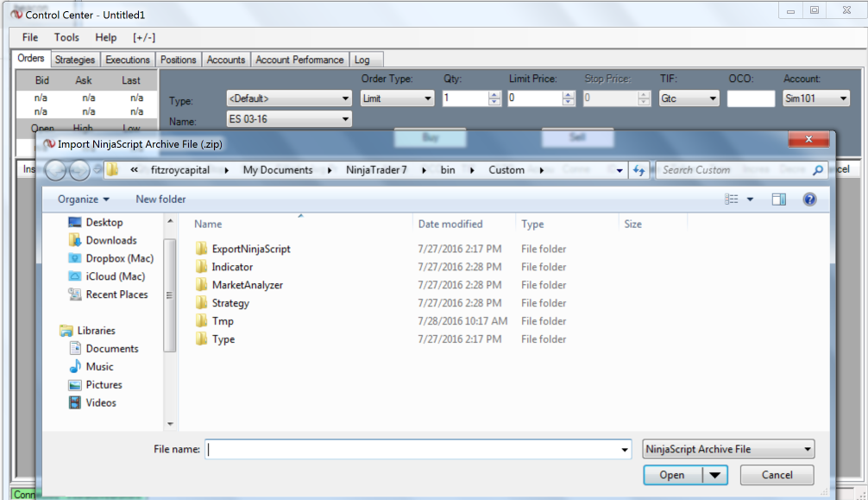
Task: Close the Import NinjaScript dialog
Action: (x=808, y=139)
